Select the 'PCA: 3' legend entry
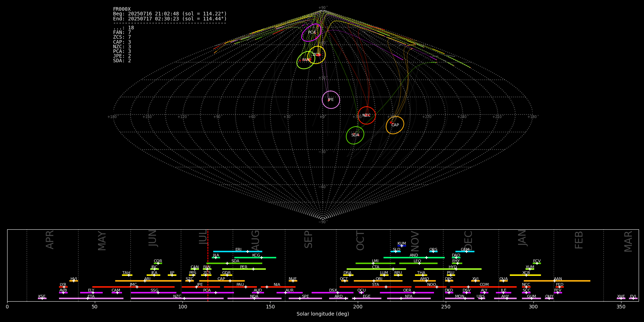The image size is (644, 322). (122, 51)
